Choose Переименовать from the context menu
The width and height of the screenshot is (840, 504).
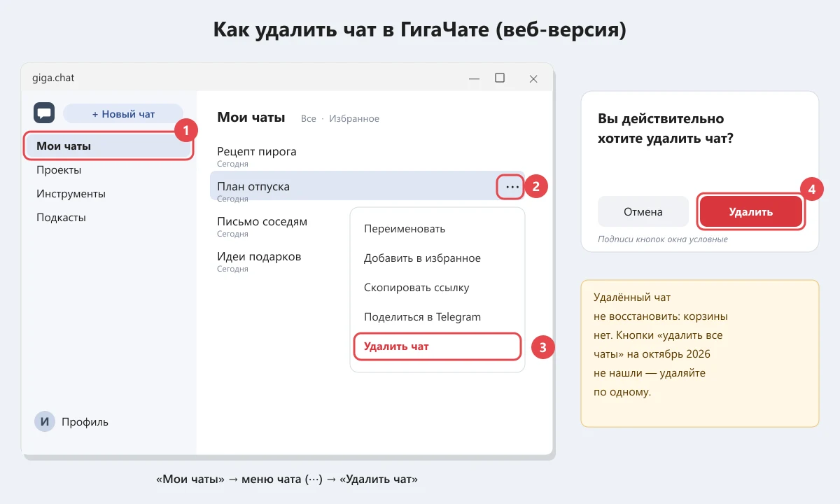point(405,229)
